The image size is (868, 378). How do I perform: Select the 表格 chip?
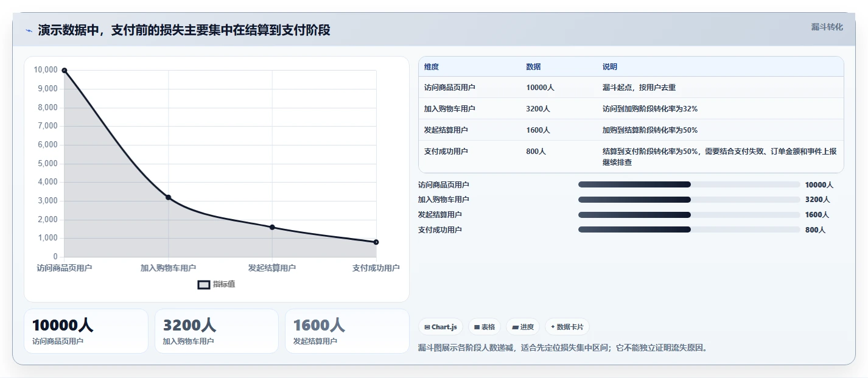point(485,327)
